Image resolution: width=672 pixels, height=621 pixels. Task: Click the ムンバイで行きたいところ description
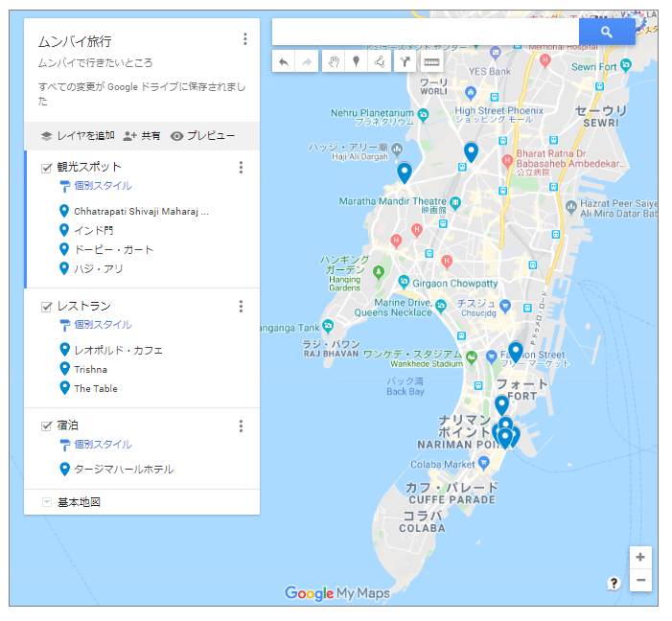click(95, 63)
